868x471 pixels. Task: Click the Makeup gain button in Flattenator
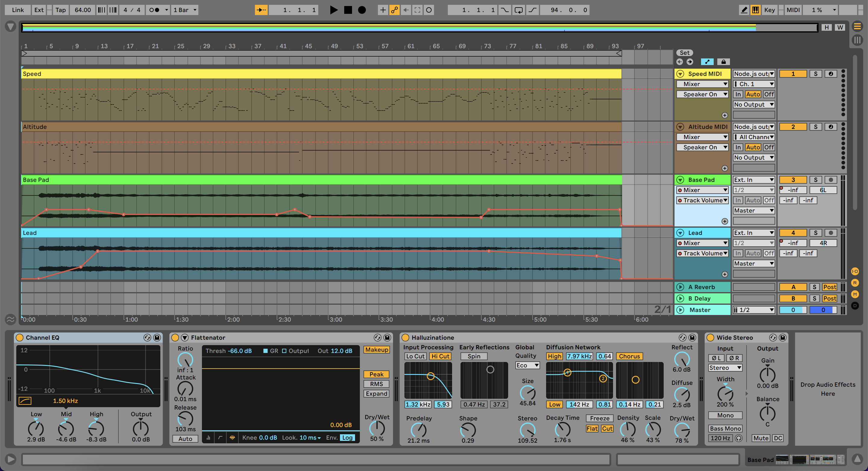(376, 350)
